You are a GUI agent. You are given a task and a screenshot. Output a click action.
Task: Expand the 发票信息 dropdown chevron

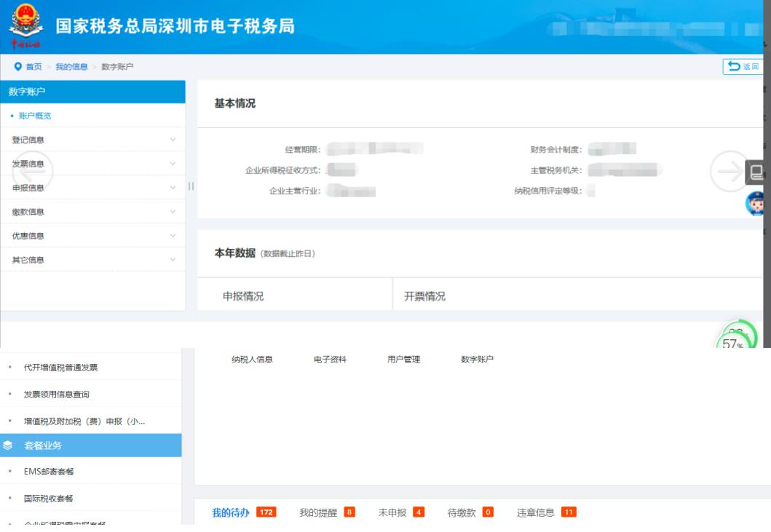(173, 164)
